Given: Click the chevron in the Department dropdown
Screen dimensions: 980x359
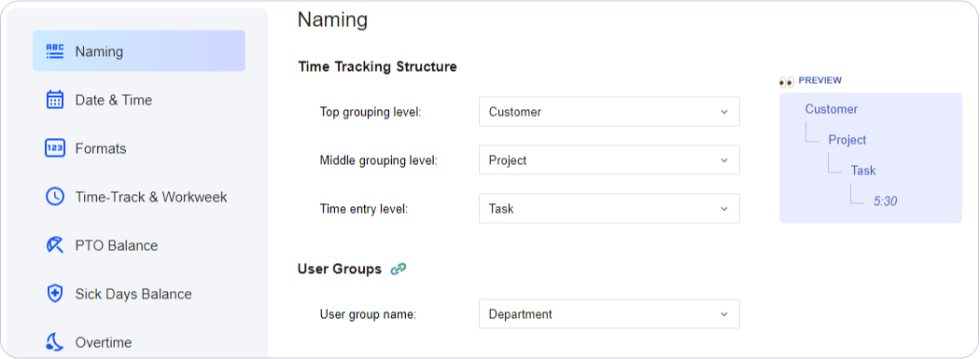Looking at the screenshot, I should point(723,314).
